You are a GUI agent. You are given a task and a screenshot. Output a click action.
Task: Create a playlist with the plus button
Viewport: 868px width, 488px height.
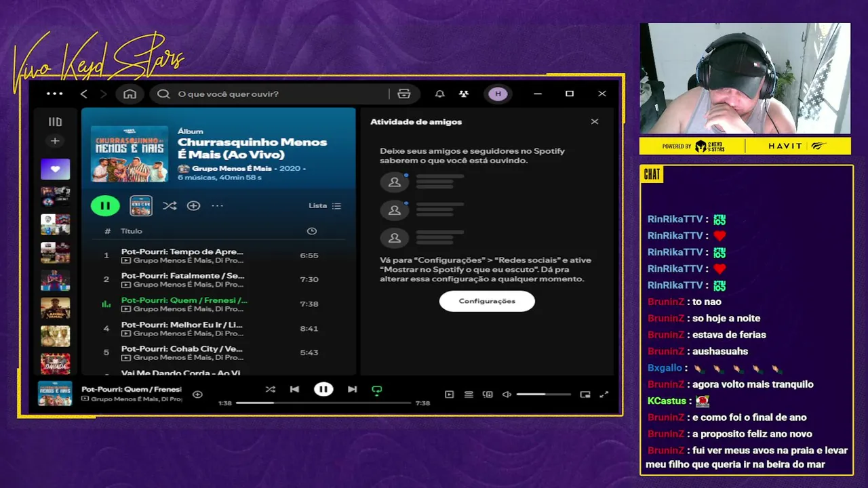pos(55,141)
